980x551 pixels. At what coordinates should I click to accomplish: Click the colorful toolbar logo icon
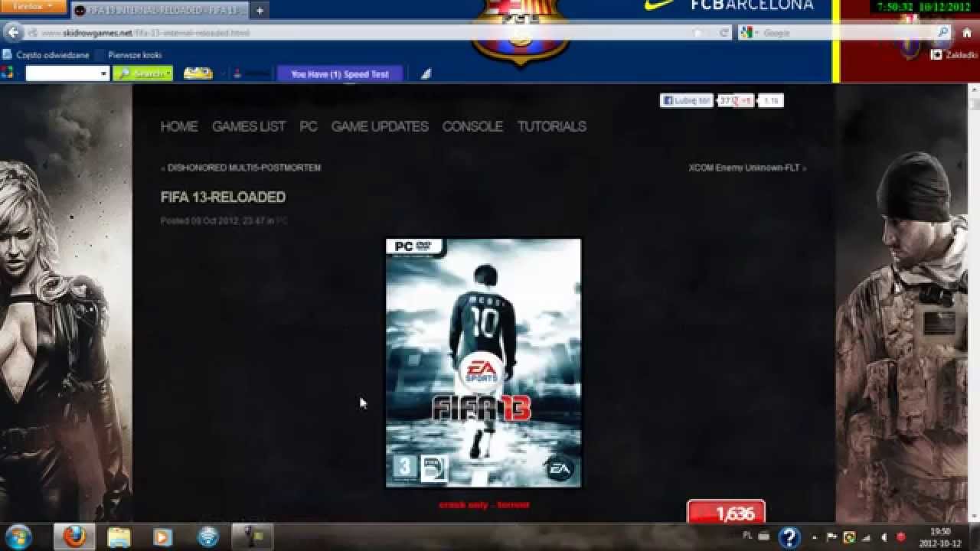tap(8, 73)
